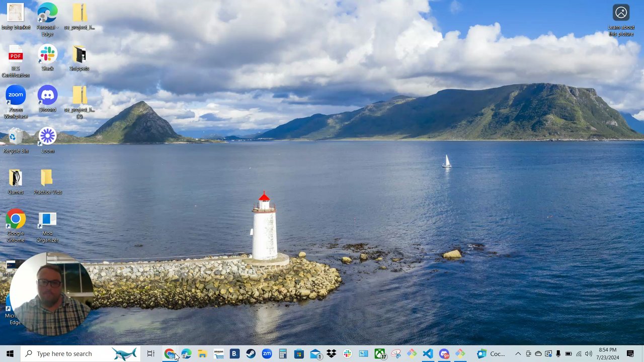Open Dropbox in the taskbar
Viewport: 644px width, 362px height.
tap(331, 354)
